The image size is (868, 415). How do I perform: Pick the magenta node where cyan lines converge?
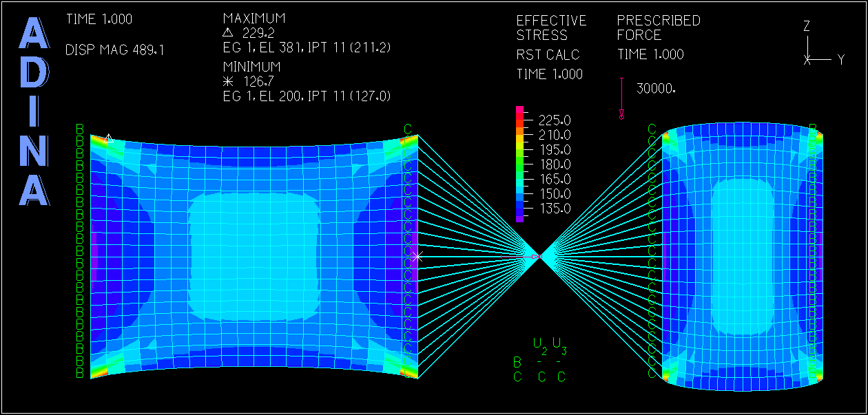537,257
